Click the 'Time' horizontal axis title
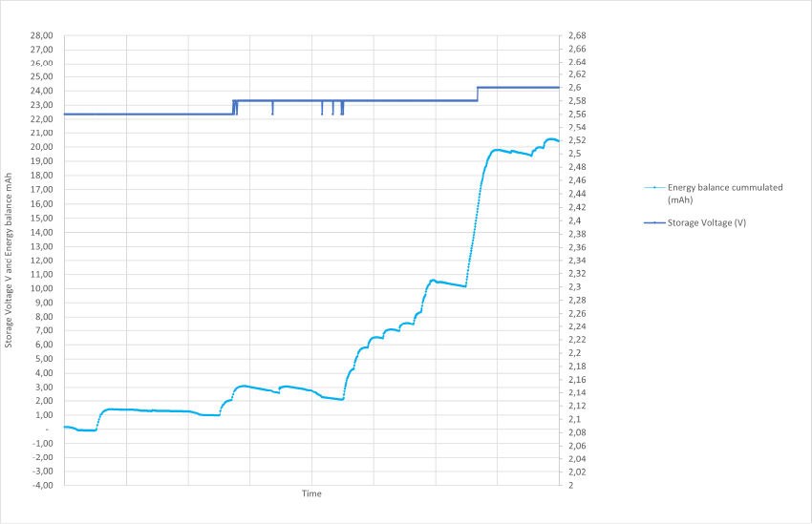This screenshot has height=524, width=812. 311,494
